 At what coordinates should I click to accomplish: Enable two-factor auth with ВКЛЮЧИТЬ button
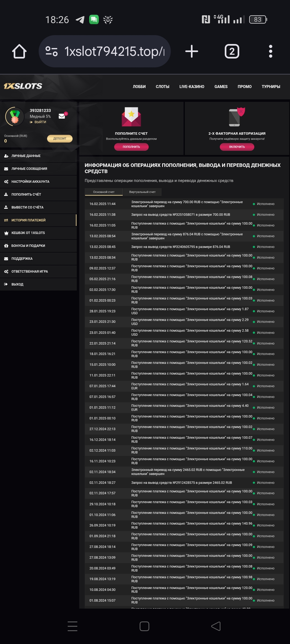237,147
